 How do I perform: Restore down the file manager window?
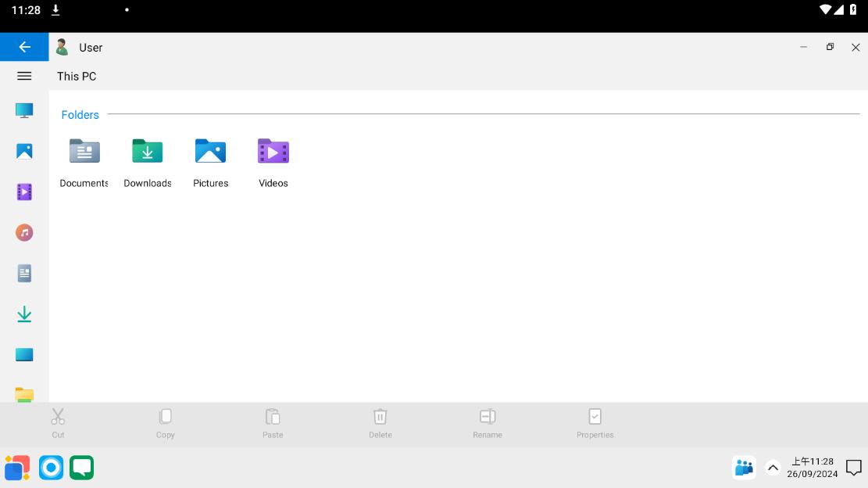pyautogui.click(x=830, y=47)
